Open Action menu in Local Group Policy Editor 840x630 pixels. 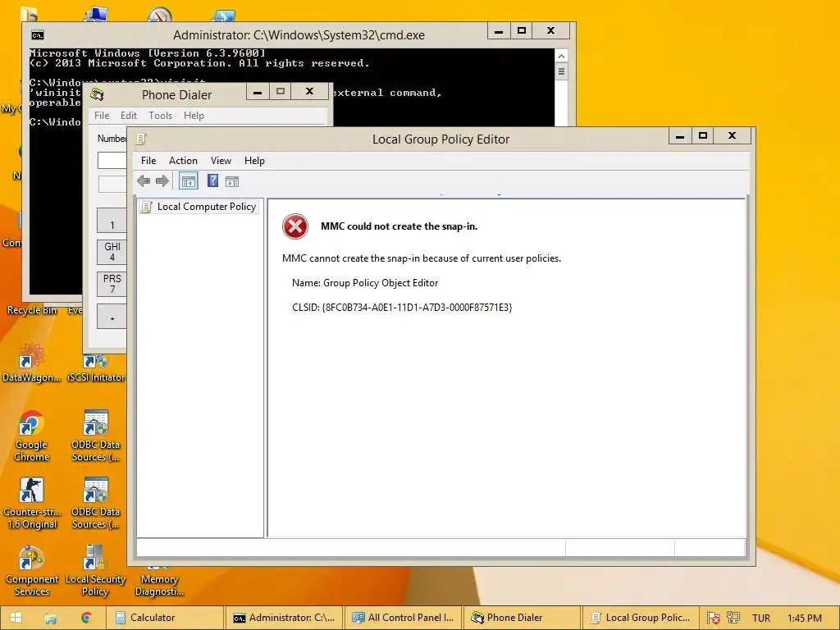coord(183,161)
